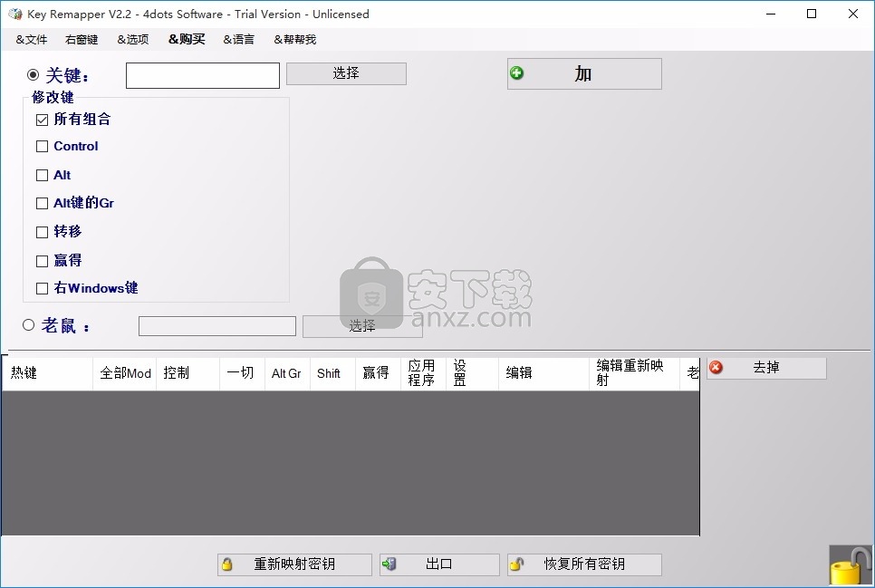Viewport: 875px width, 588px height.
Task: Click the red X icon beside 去掉
Action: [716, 368]
